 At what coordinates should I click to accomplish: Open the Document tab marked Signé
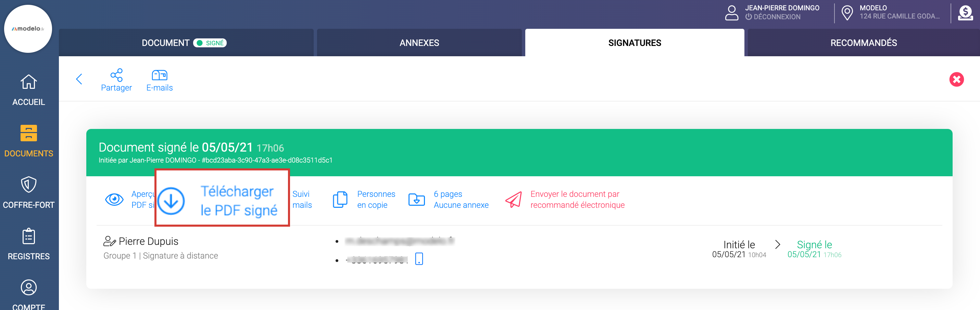(x=184, y=43)
